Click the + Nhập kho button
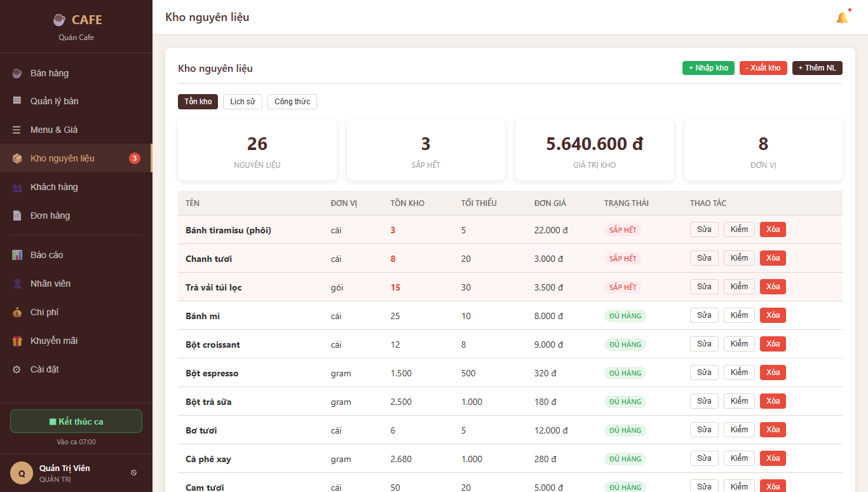Screen dimensions: 868x492 (709, 68)
